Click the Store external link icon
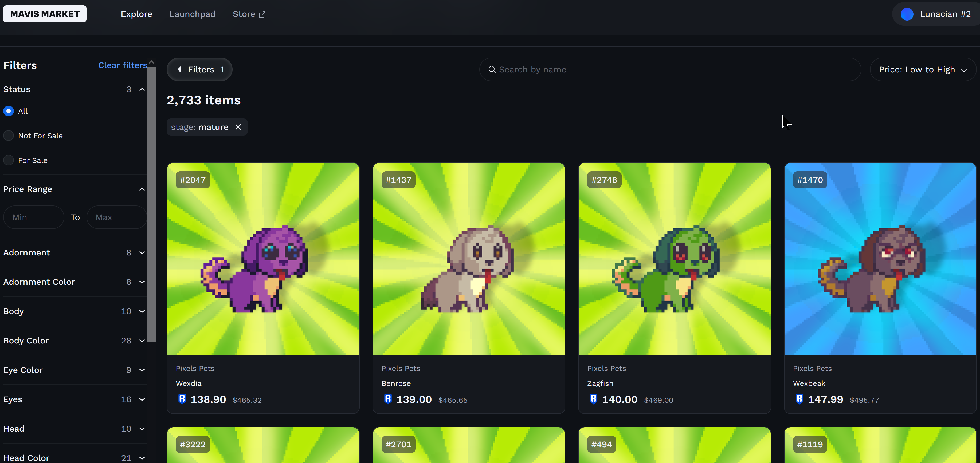980x463 pixels. point(262,14)
